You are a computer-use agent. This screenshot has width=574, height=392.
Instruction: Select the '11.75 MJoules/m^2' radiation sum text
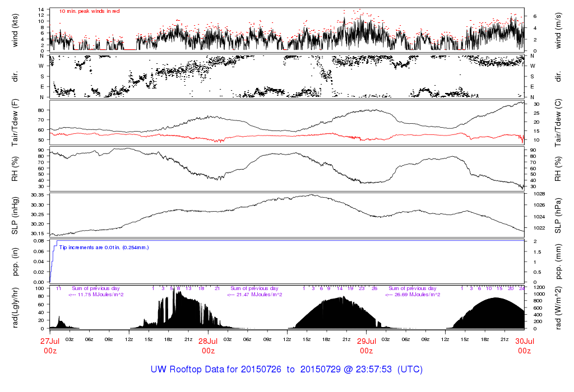96,295
